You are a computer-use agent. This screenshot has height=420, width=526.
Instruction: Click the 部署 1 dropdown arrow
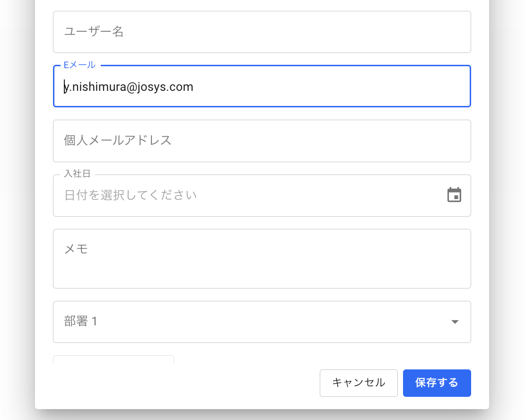pos(455,322)
